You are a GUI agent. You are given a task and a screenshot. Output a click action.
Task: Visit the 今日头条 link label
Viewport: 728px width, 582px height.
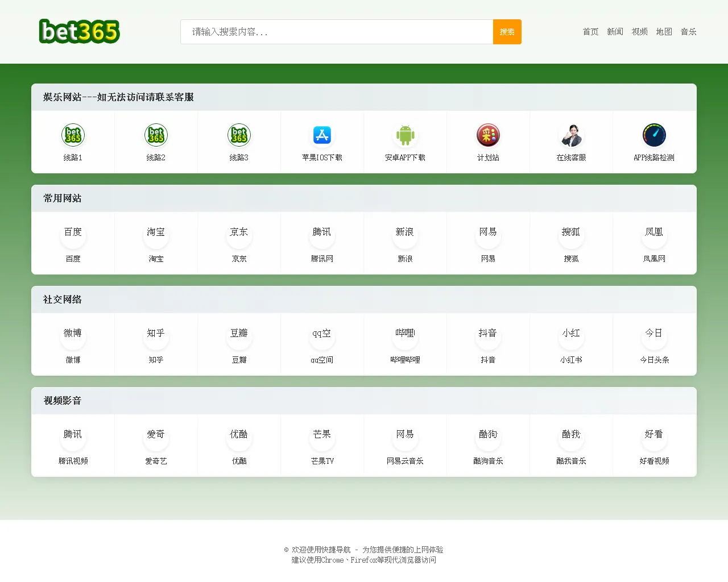(654, 360)
